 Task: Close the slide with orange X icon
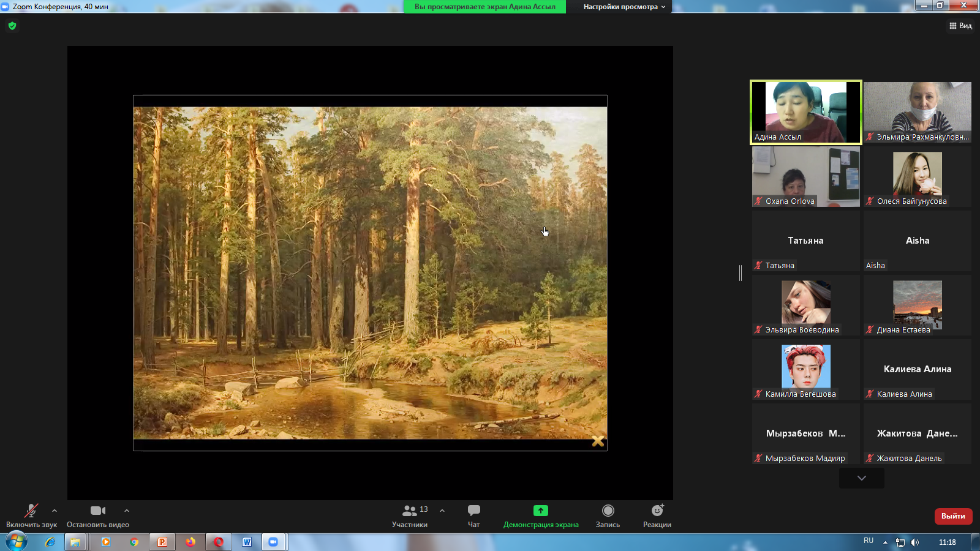598,441
